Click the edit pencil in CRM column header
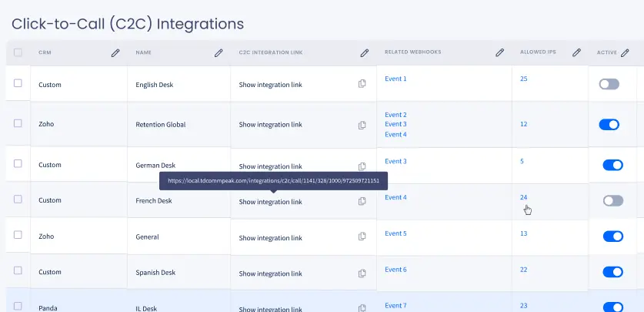 (x=115, y=52)
